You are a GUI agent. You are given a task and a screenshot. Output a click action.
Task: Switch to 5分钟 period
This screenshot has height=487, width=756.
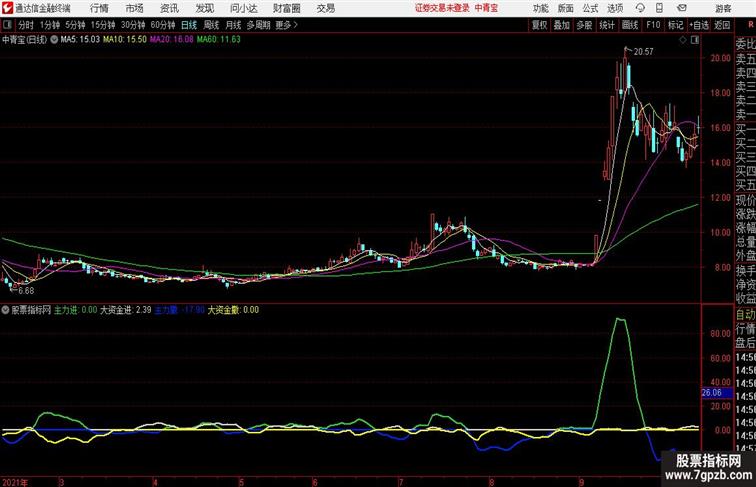point(75,25)
